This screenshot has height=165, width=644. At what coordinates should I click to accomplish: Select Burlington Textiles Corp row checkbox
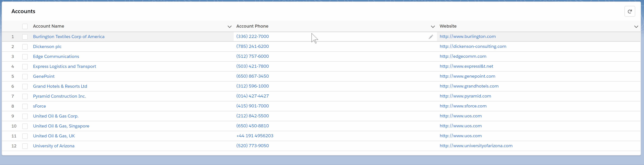pos(25,37)
